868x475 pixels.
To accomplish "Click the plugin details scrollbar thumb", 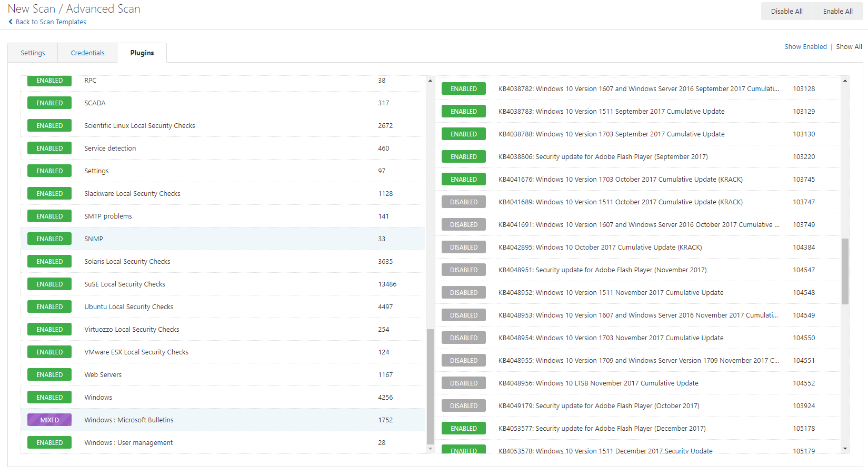I will point(845,271).
